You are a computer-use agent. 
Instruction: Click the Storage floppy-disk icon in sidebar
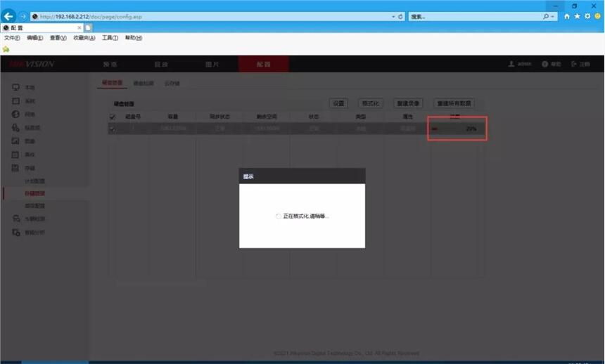click(x=15, y=168)
